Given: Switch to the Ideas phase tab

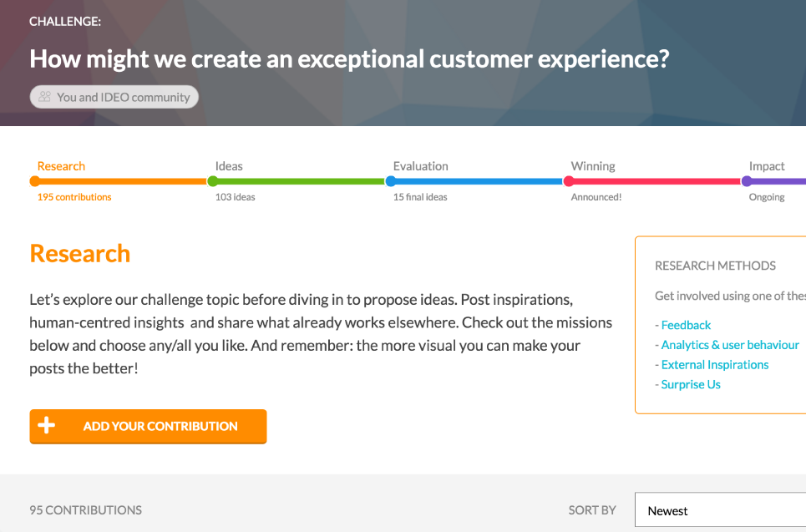Looking at the screenshot, I should tap(229, 165).
